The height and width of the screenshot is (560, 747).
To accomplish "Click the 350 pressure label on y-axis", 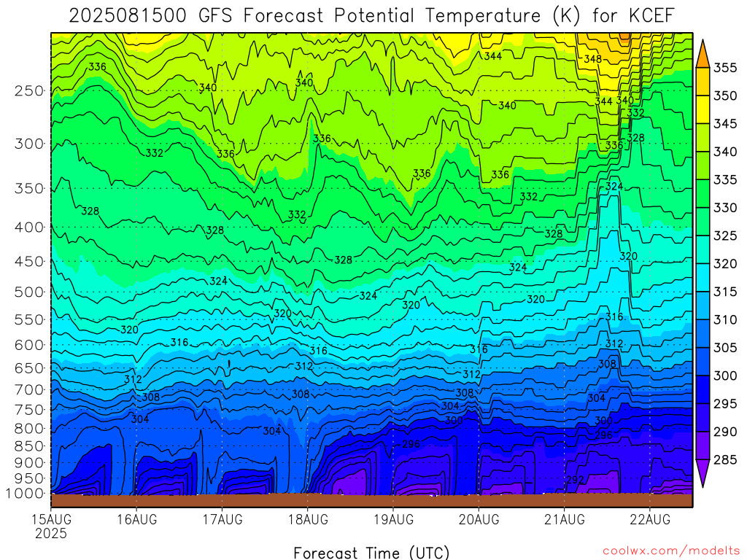I will (x=29, y=189).
